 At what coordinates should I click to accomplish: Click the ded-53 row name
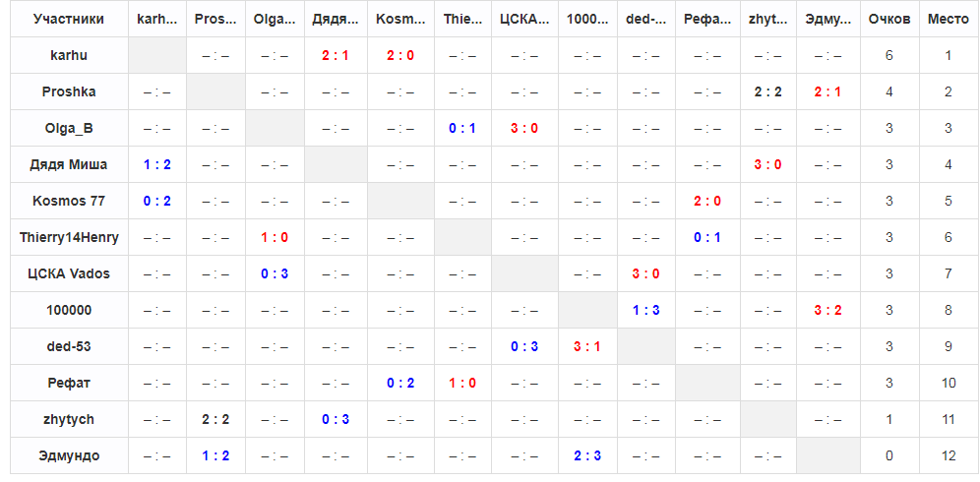[x=69, y=345]
